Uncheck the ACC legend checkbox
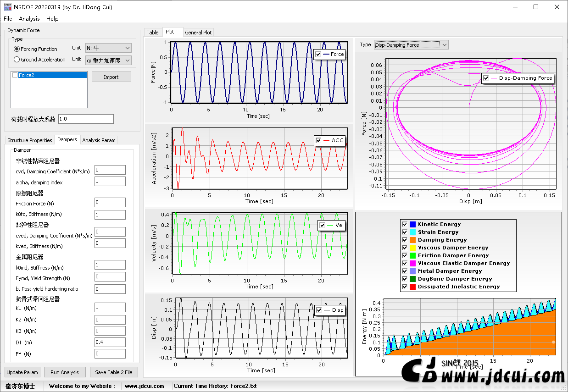 (318, 140)
